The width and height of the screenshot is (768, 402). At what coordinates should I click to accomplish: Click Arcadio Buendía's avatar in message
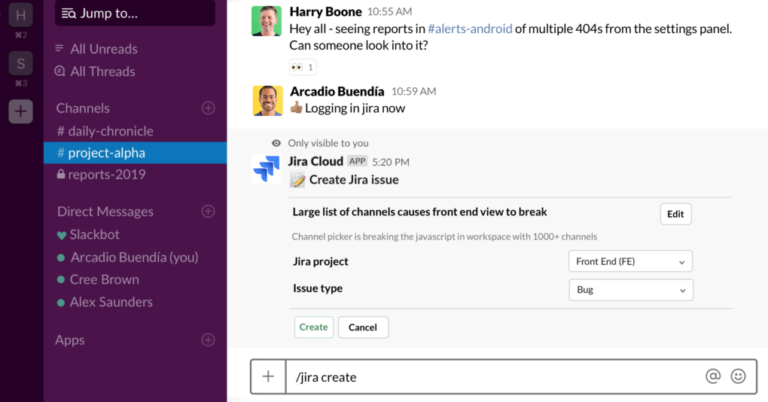(x=267, y=101)
